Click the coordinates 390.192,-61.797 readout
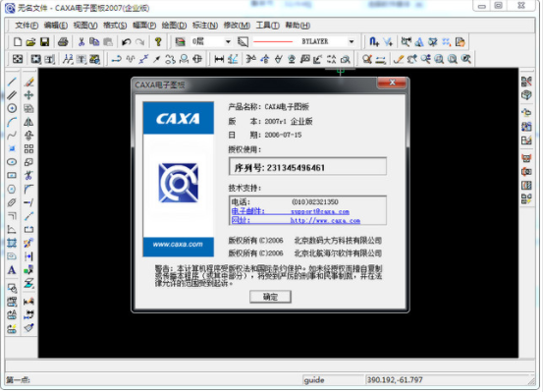Viewport: 543px width, 392px height. (x=395, y=380)
